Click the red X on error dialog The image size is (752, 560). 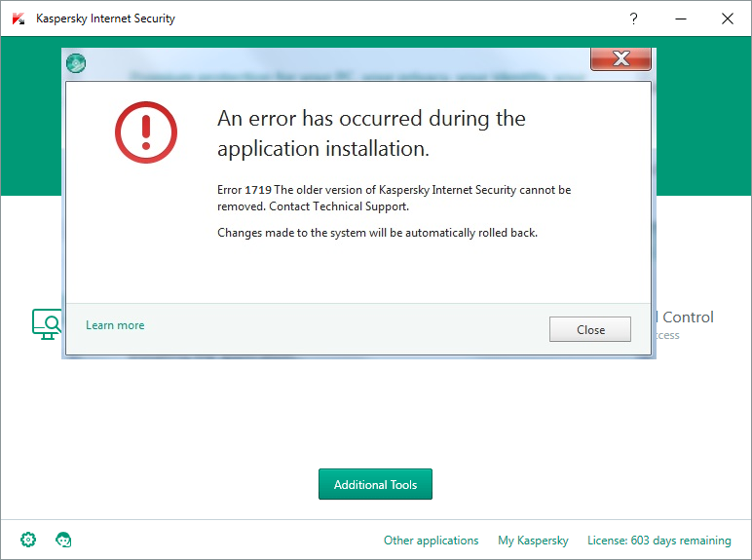620,58
